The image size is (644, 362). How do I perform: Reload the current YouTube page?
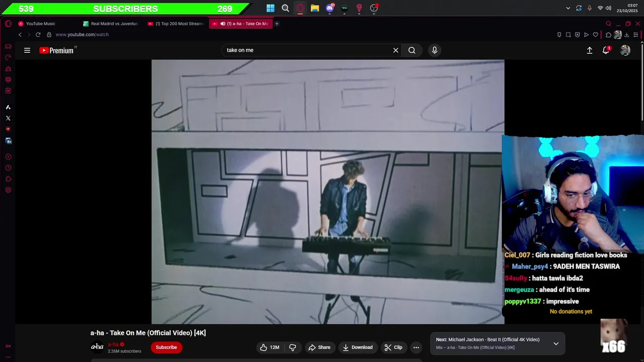click(38, 35)
